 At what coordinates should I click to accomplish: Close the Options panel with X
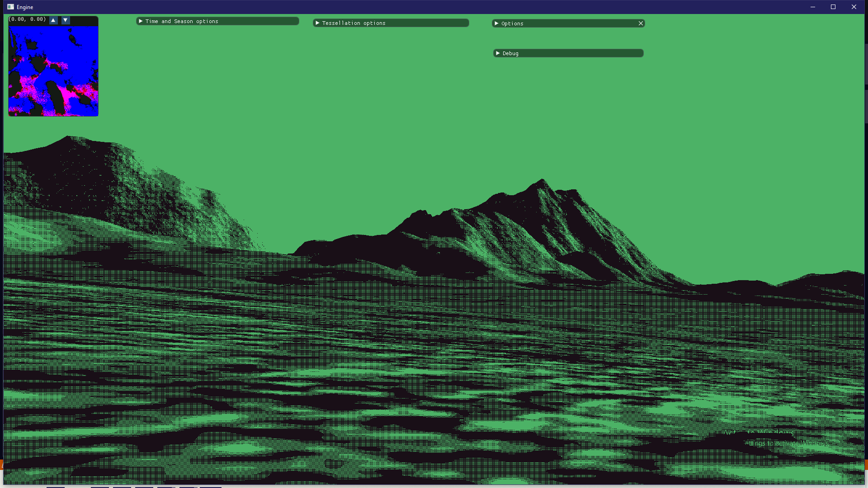[x=641, y=23]
